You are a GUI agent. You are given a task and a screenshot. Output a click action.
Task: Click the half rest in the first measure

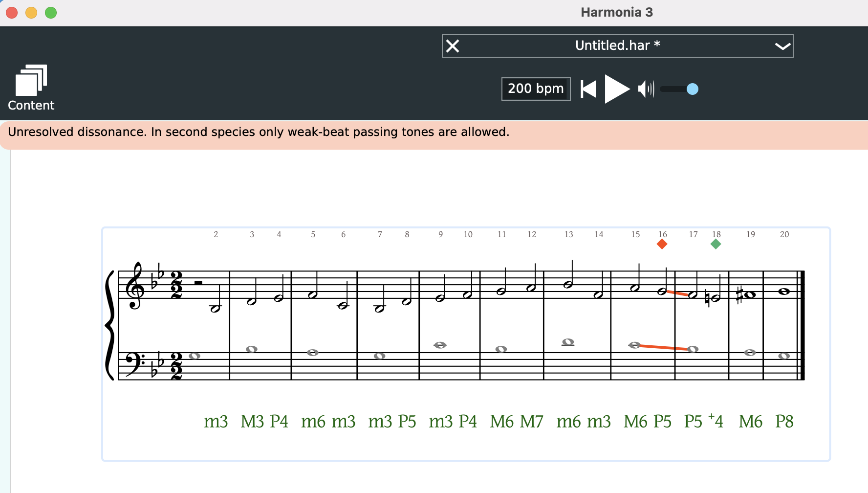(x=198, y=283)
